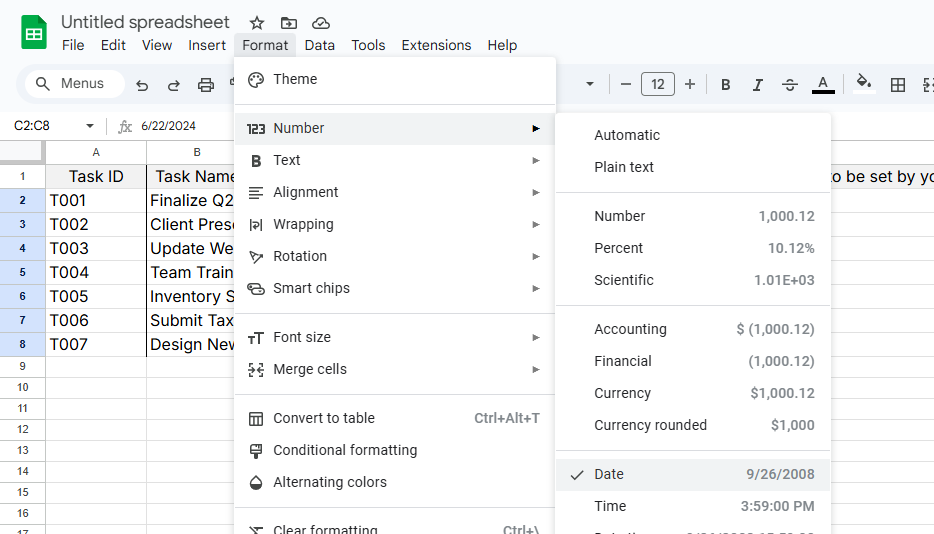Screen dimensions: 934x534
Task: Toggle strikethrough formatting in toolbar
Action: tap(790, 85)
